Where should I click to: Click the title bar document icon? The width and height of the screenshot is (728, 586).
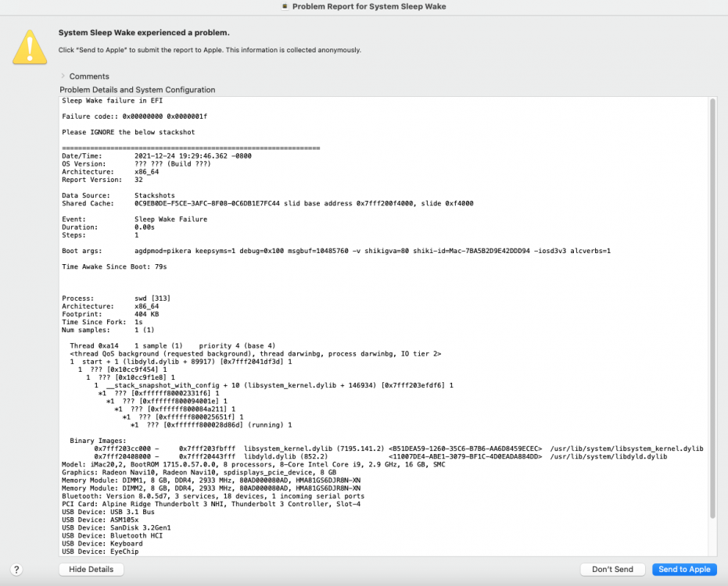point(285,6)
